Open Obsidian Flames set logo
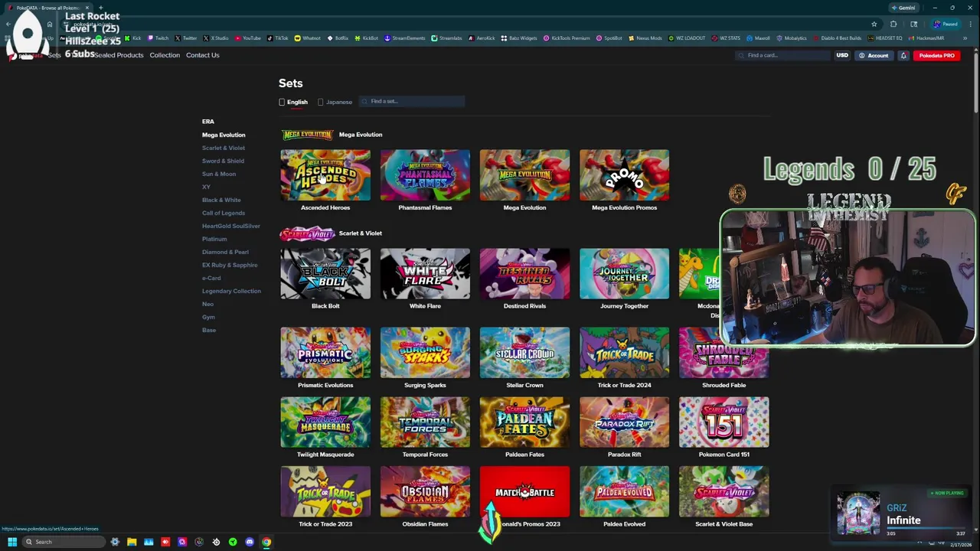The image size is (980, 551). pyautogui.click(x=425, y=492)
